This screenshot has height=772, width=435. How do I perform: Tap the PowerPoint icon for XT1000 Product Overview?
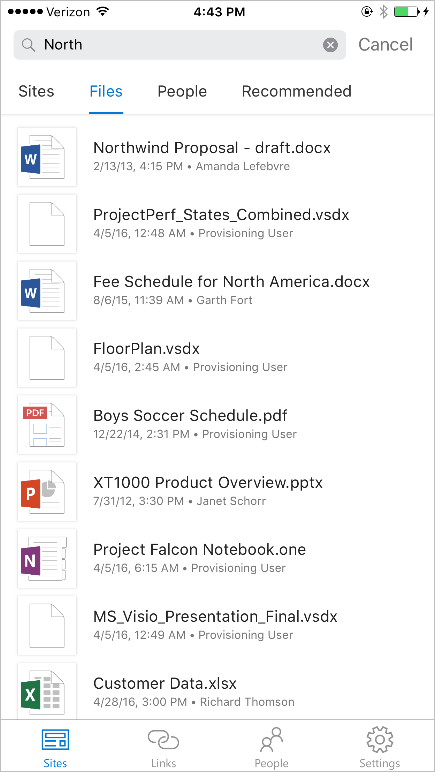pos(47,492)
